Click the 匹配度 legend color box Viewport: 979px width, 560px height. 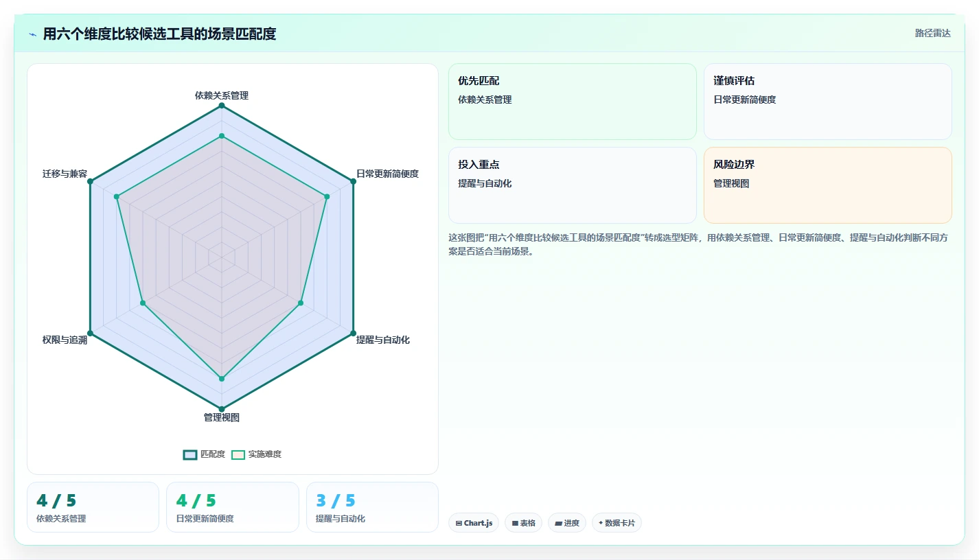[x=190, y=454]
